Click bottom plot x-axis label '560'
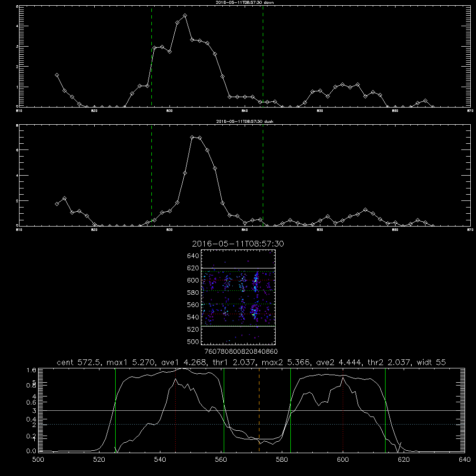476x476 pixels. (221, 460)
